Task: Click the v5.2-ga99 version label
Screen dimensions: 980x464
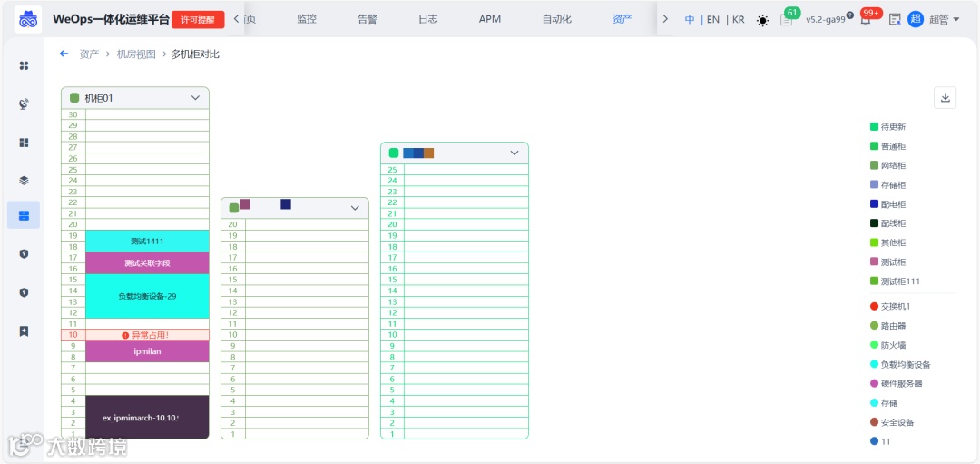Action: click(x=825, y=19)
